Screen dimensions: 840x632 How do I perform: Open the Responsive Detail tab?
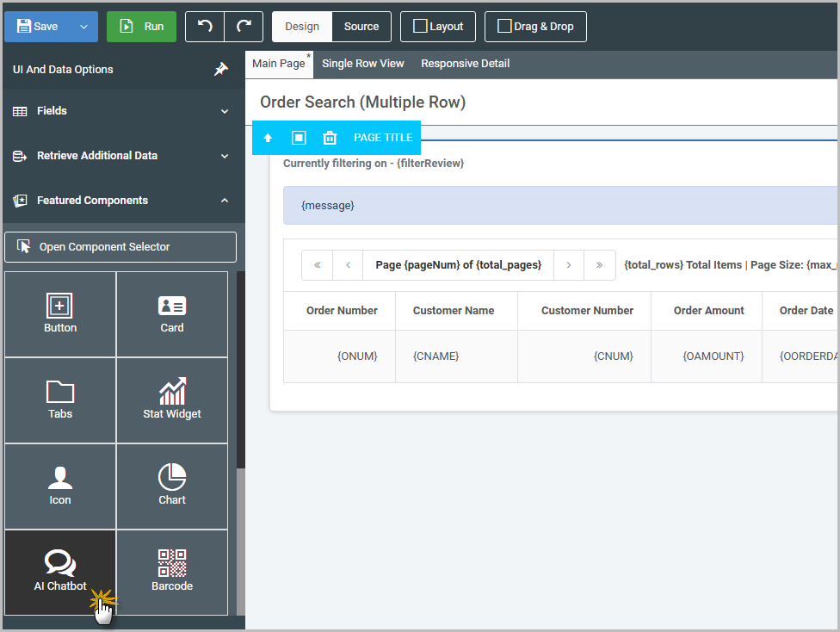coord(465,64)
